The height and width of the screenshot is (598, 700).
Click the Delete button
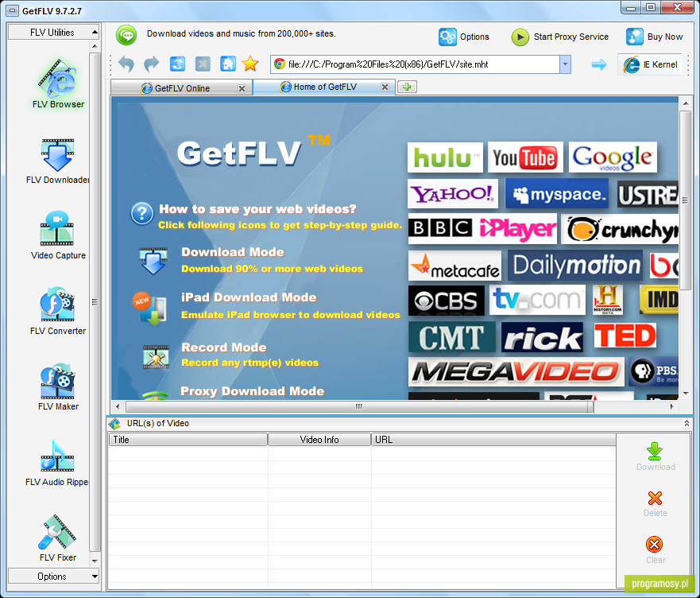click(x=655, y=503)
